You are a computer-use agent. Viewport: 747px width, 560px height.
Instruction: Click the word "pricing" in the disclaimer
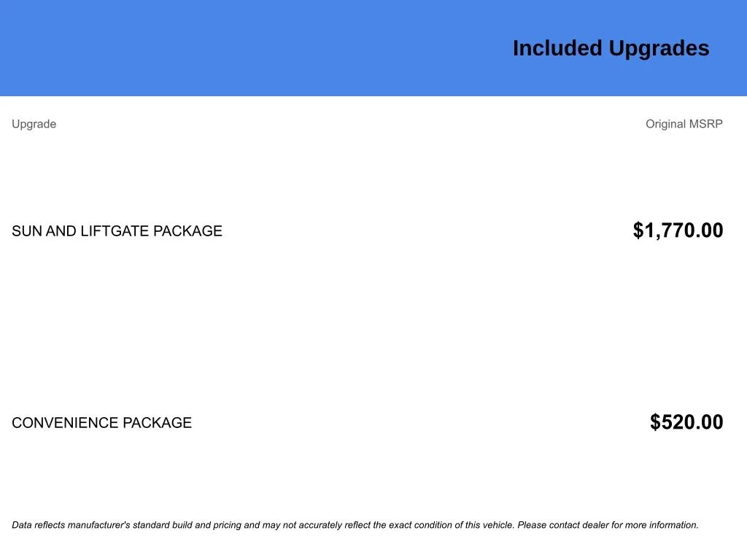(x=228, y=526)
